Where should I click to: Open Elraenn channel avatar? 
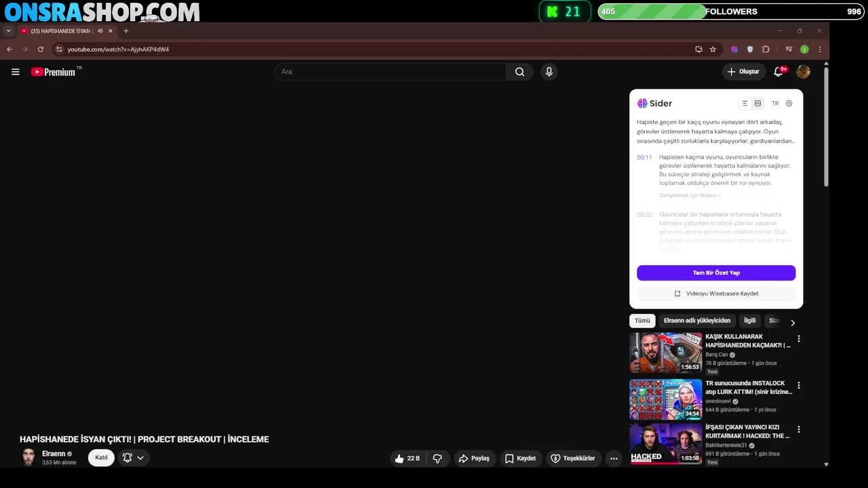[28, 457]
